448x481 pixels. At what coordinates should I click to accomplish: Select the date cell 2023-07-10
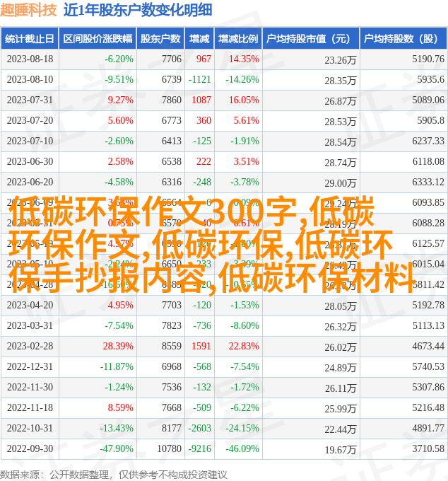point(30,141)
